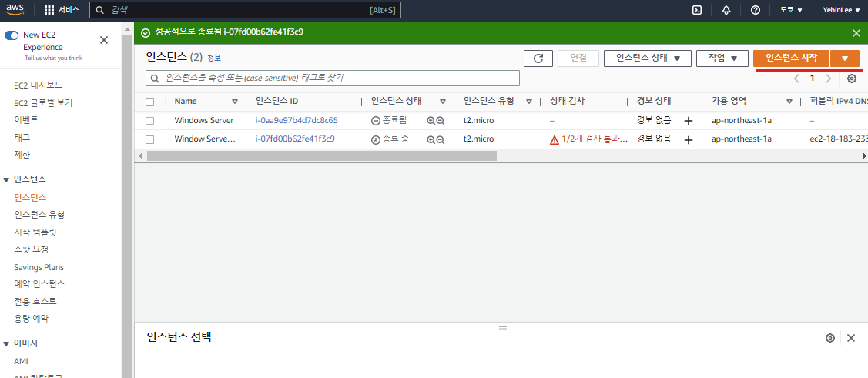Viewport: 868px width, 378px height.
Task: Add alarm plus icon for second instance
Action: click(689, 140)
